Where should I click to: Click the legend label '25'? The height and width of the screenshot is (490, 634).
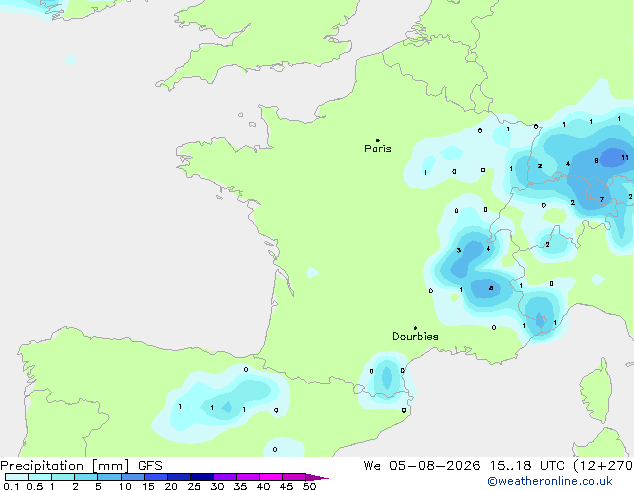point(194,486)
